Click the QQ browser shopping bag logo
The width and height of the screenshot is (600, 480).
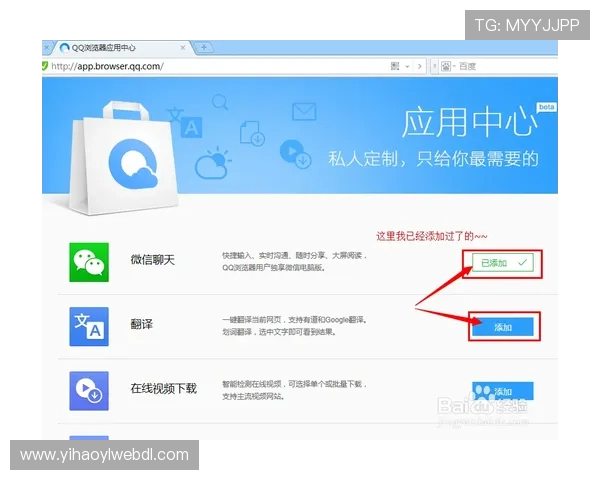(123, 158)
